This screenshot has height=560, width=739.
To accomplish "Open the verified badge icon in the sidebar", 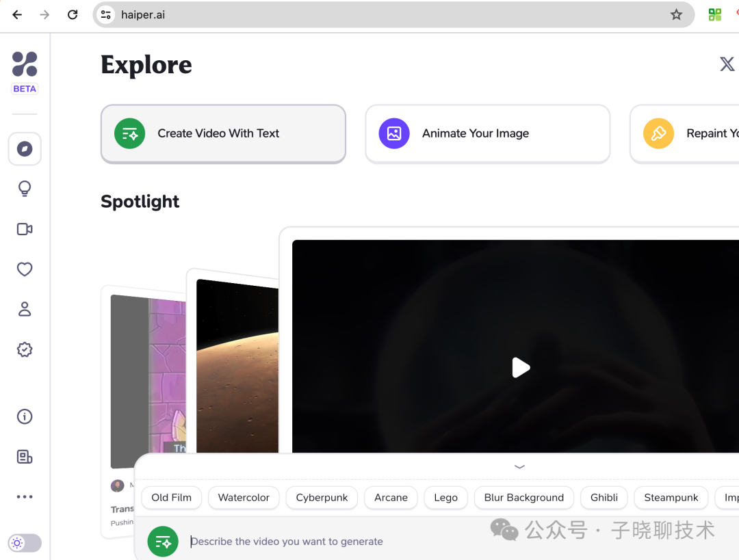I will point(25,349).
